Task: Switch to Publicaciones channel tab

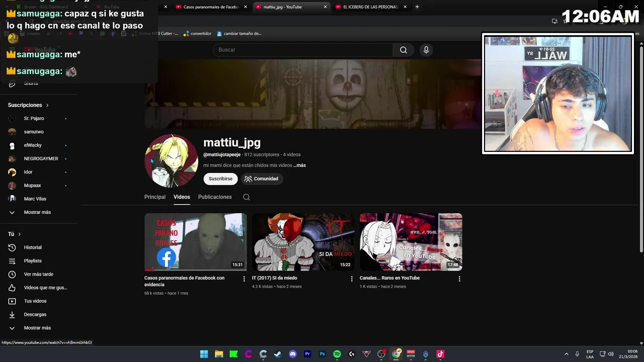Action: coord(215,197)
